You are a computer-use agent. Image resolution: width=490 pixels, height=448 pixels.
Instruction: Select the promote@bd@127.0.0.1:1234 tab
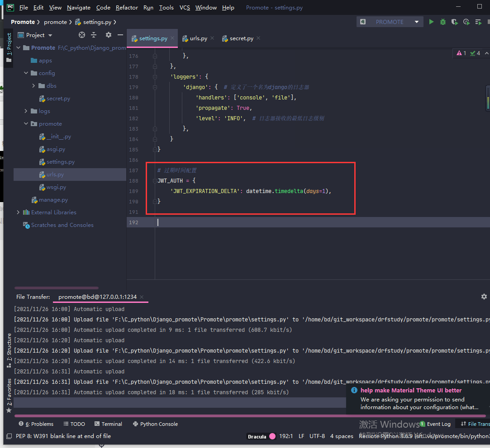[97, 297]
